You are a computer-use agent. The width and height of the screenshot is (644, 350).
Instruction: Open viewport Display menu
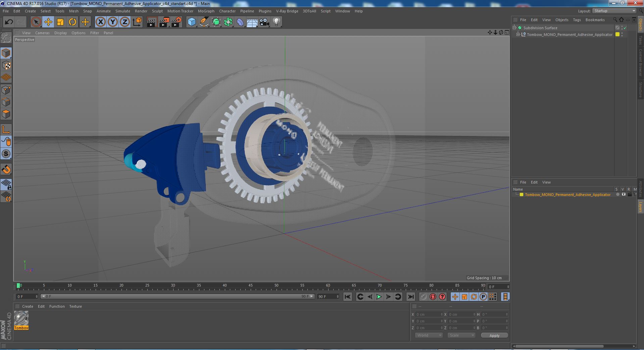[60, 33]
